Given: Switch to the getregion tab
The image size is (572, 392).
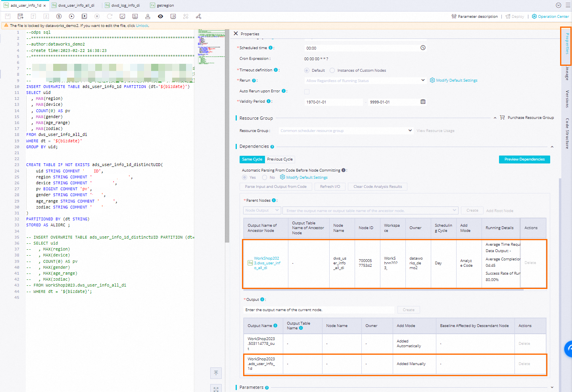Looking at the screenshot, I should [x=162, y=6].
